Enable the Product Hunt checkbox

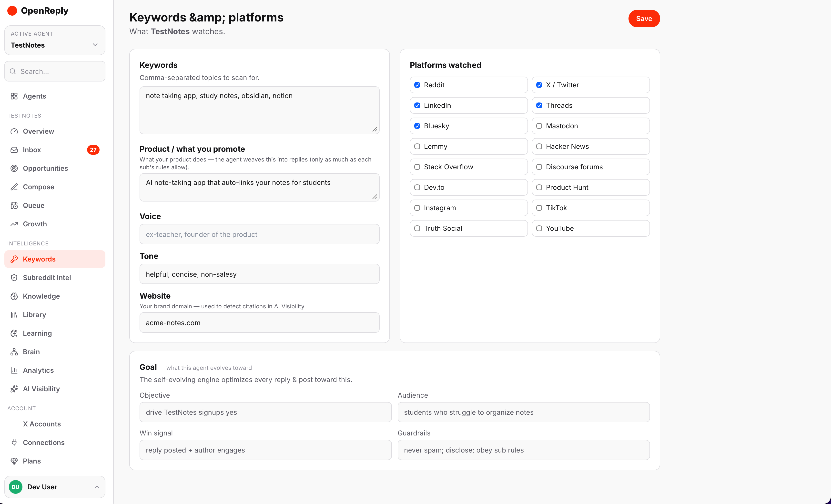coord(539,187)
